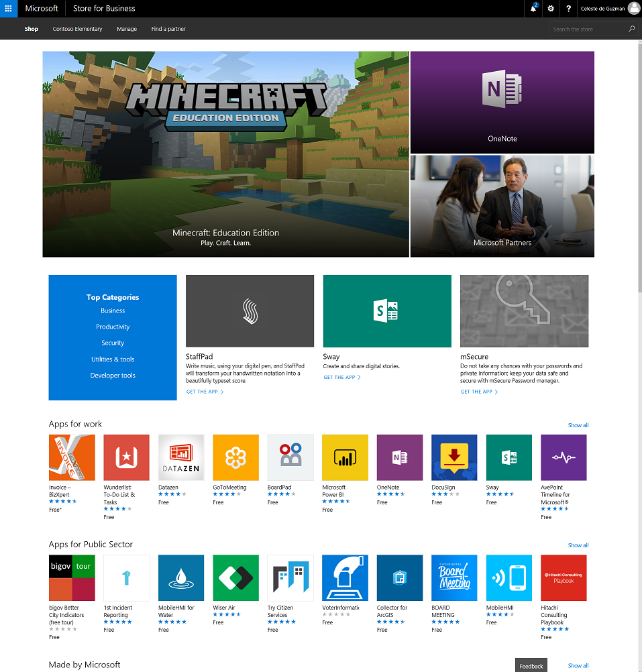The image size is (642, 672).
Task: Open the StaffPad promo image
Action: pos(250,311)
